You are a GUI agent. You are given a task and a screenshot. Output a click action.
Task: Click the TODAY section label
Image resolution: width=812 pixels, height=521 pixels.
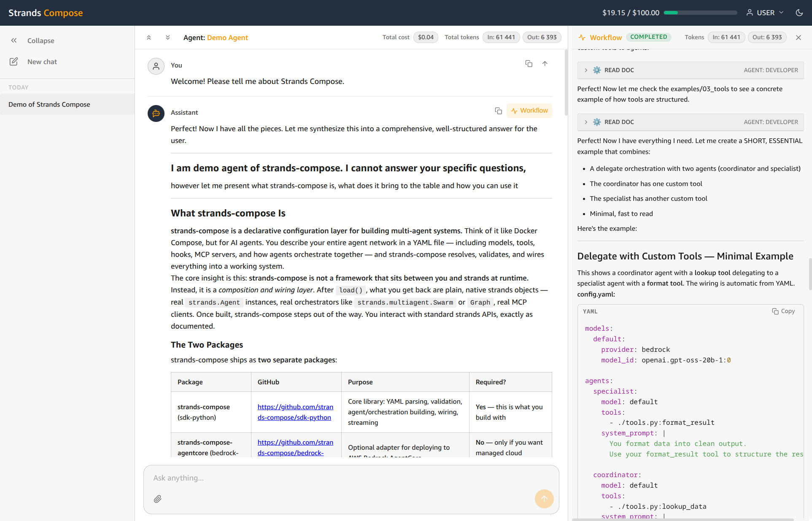pos(19,87)
